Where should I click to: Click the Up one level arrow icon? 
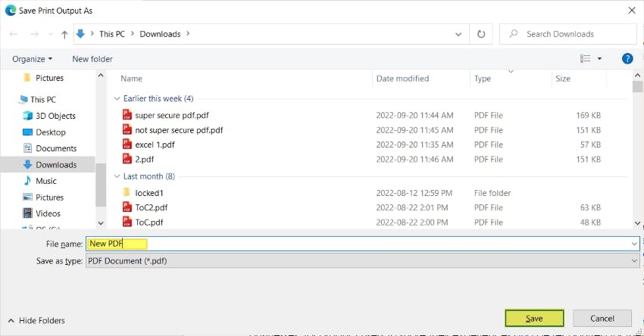click(64, 34)
